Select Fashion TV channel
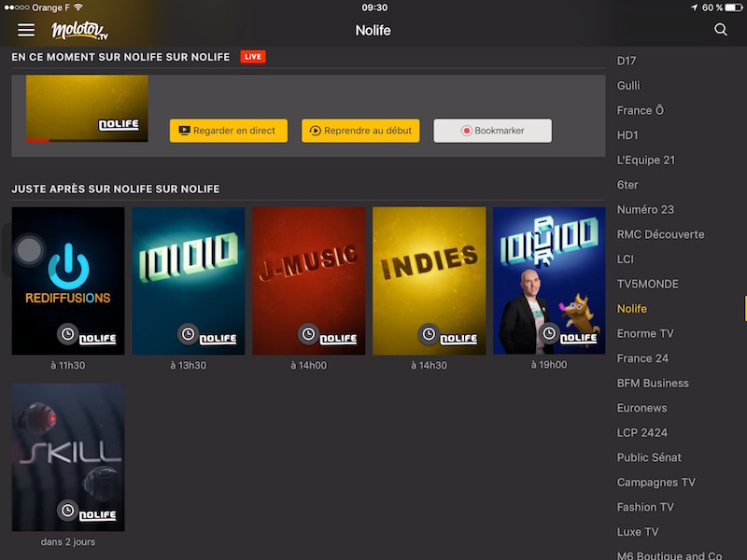The width and height of the screenshot is (747, 560). [x=645, y=507]
